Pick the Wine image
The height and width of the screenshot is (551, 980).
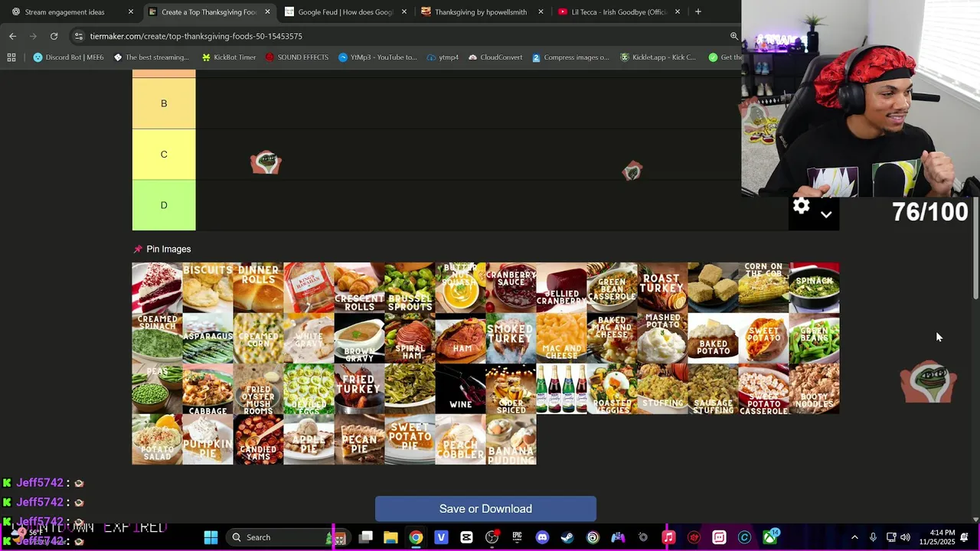coord(460,389)
